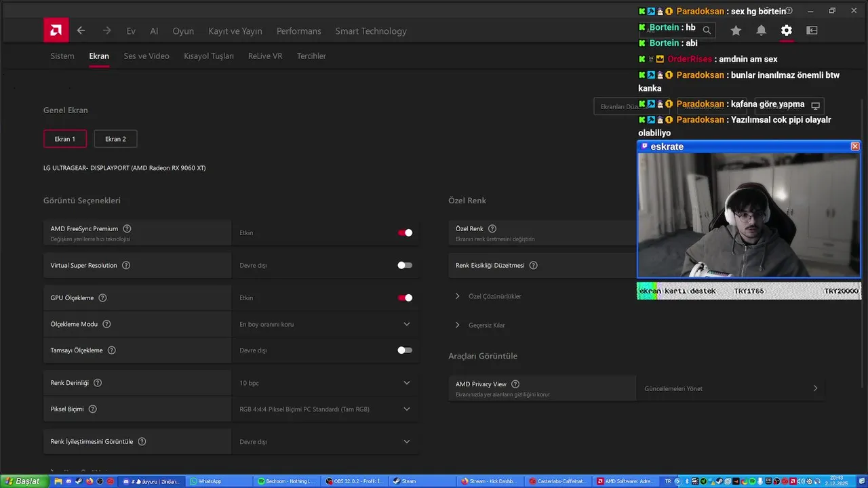This screenshot has width=868, height=488.
Task: Open Güncellemeleri Yönet arrow
Action: (x=815, y=388)
